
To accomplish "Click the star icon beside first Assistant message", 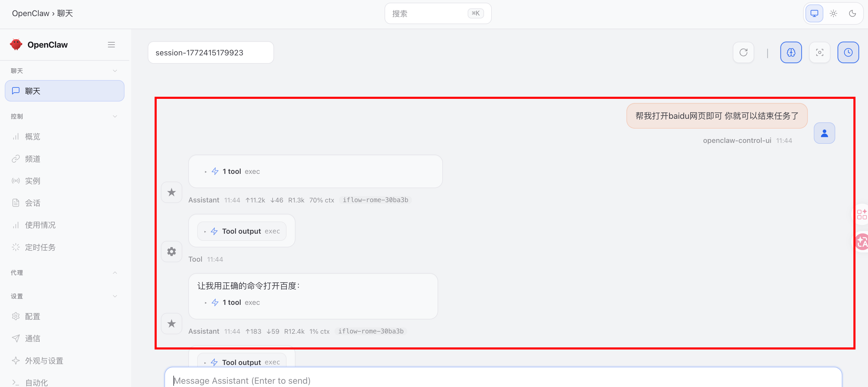I will tap(172, 192).
